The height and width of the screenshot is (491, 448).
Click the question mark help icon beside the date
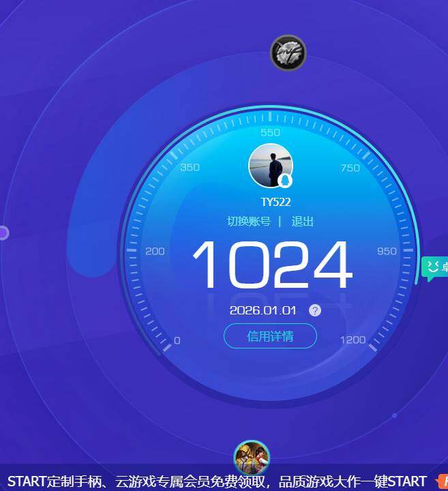pyautogui.click(x=315, y=310)
